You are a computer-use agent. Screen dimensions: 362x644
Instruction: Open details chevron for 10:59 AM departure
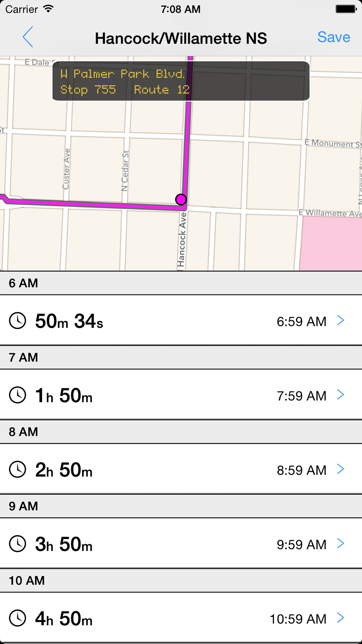click(340, 618)
